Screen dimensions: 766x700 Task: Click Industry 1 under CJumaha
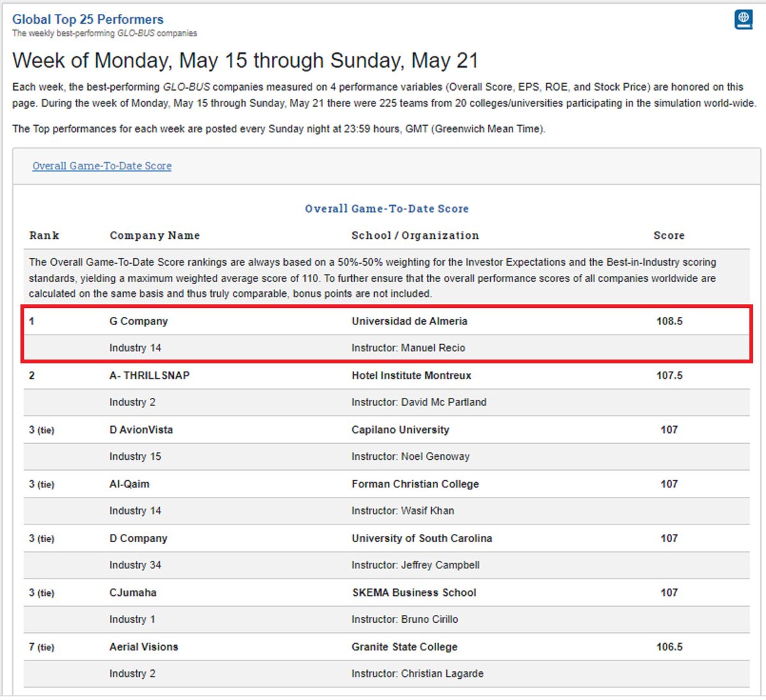click(132, 620)
